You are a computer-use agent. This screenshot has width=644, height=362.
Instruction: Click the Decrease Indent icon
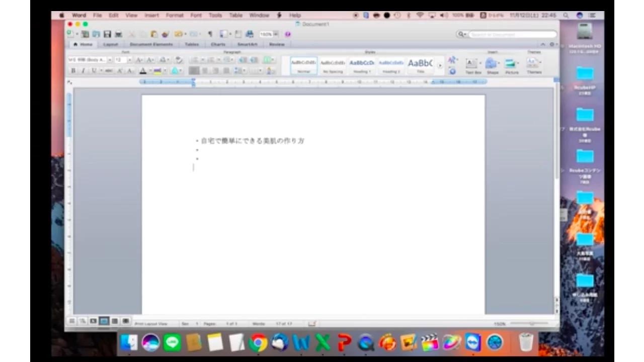point(242,60)
